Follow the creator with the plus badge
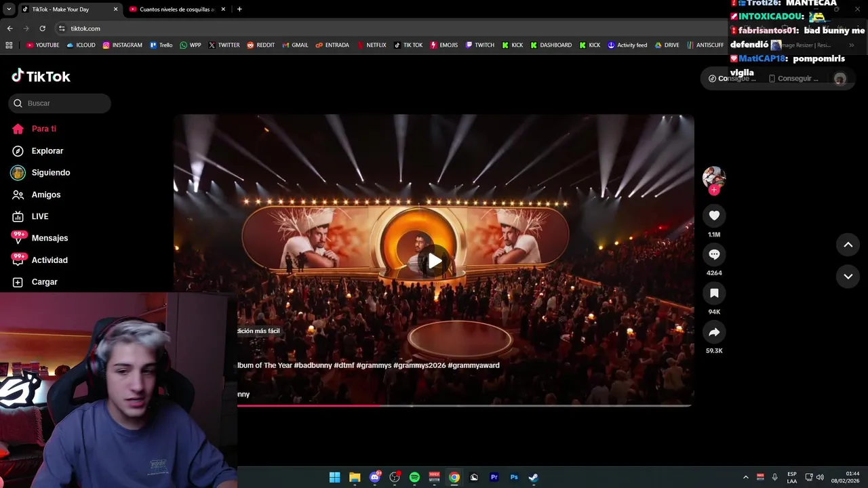Screen dimensions: 868x488 coord(714,190)
